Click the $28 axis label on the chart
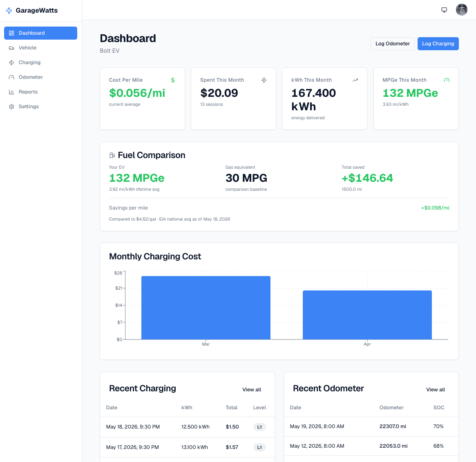This screenshot has width=476, height=462. pyautogui.click(x=118, y=273)
